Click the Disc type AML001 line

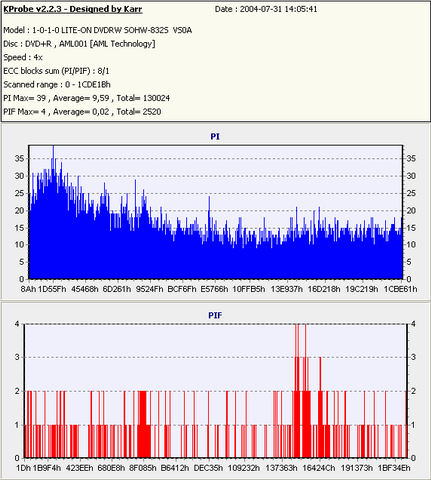point(79,44)
